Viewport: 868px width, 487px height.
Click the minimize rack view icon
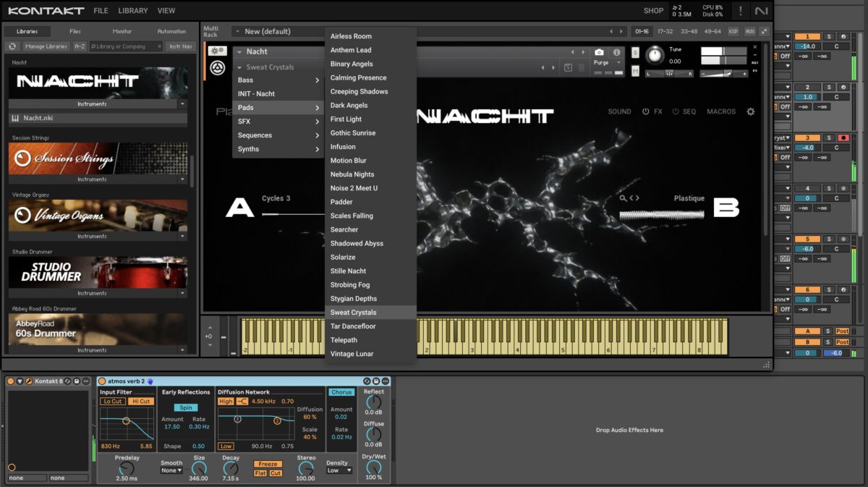point(765,32)
